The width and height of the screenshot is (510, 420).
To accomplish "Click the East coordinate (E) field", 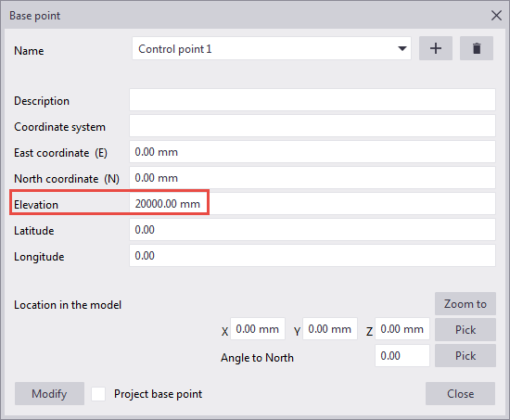I will point(312,152).
